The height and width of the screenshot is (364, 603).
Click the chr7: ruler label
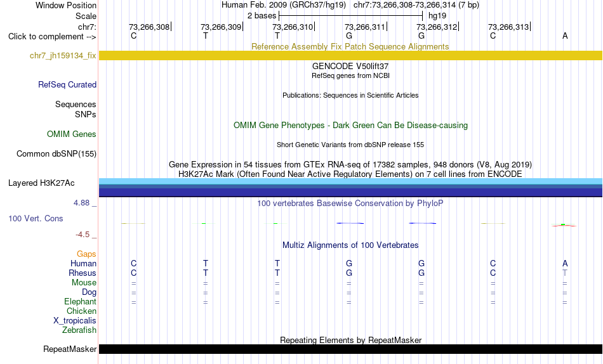point(87,27)
